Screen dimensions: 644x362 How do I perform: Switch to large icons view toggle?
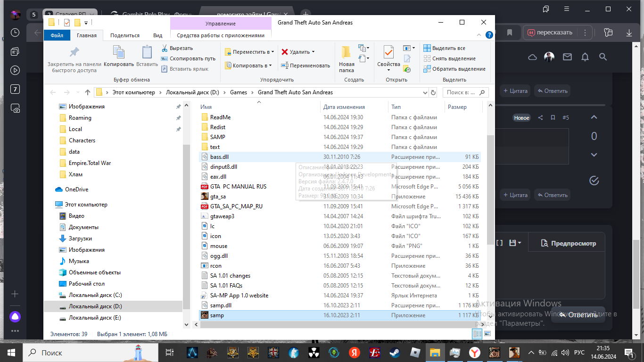coord(487,334)
